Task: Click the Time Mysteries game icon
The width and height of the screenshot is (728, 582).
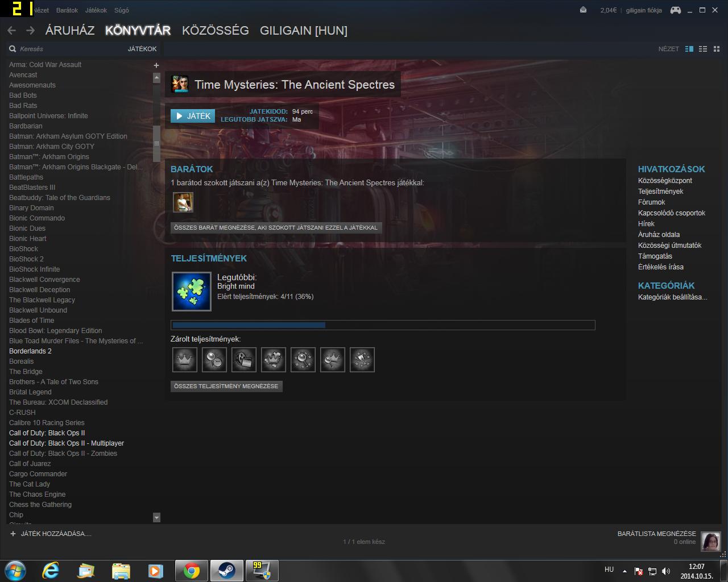Action: 180,84
